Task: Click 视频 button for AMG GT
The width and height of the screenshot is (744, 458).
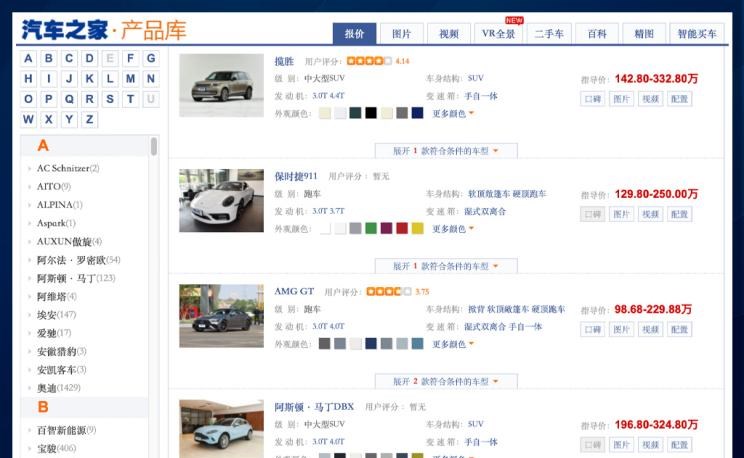Action: click(x=651, y=329)
